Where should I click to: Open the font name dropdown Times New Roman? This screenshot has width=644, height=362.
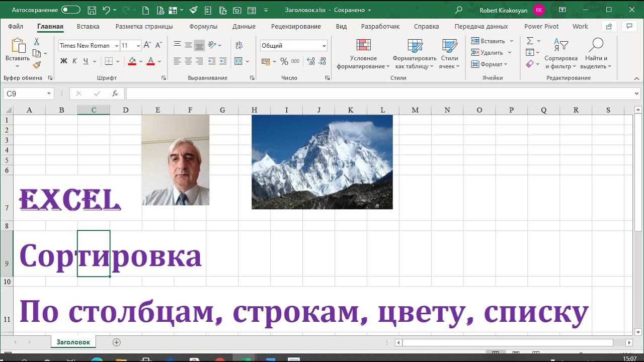click(117, 45)
